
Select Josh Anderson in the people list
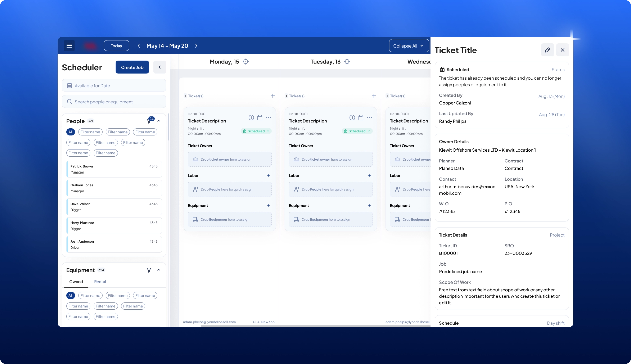[x=114, y=244]
